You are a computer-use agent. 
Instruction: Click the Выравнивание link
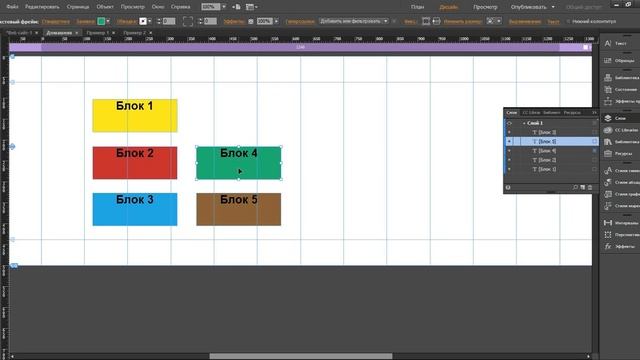tap(525, 21)
